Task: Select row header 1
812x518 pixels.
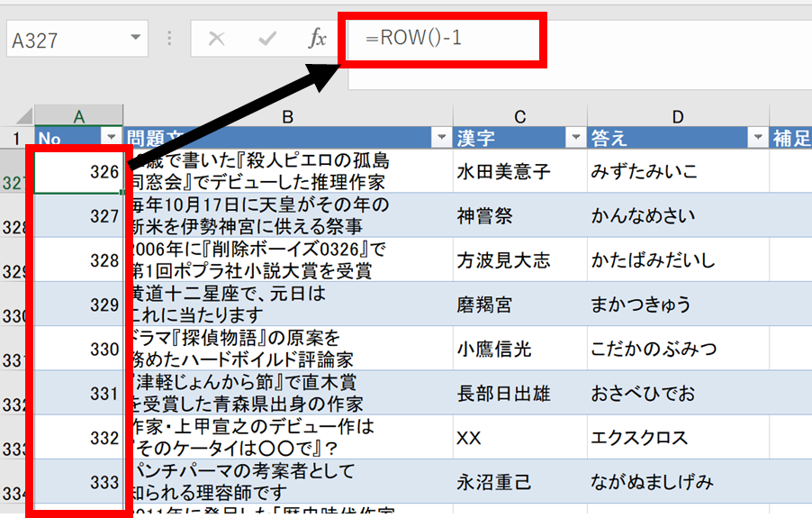Action: tap(16, 138)
